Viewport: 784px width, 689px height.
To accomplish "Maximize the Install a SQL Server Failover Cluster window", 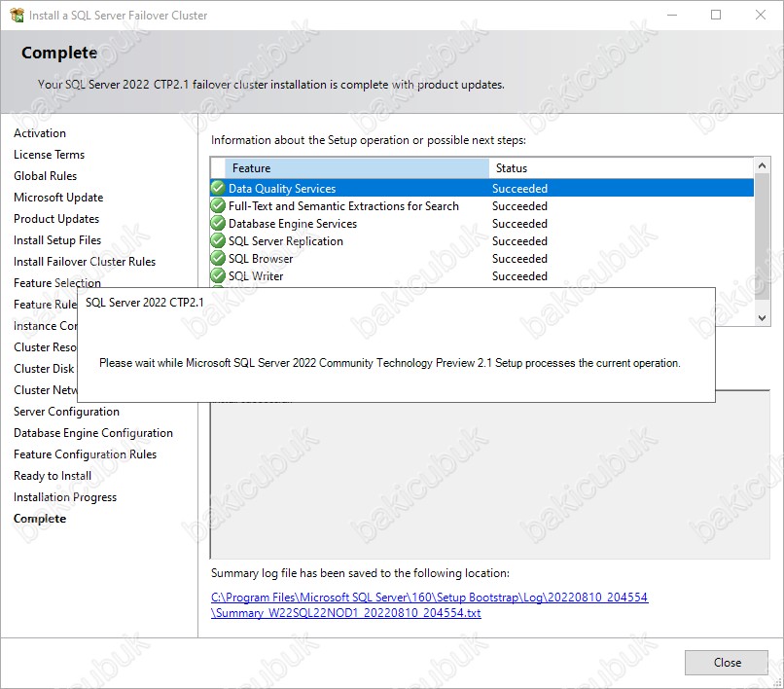I will (x=716, y=15).
